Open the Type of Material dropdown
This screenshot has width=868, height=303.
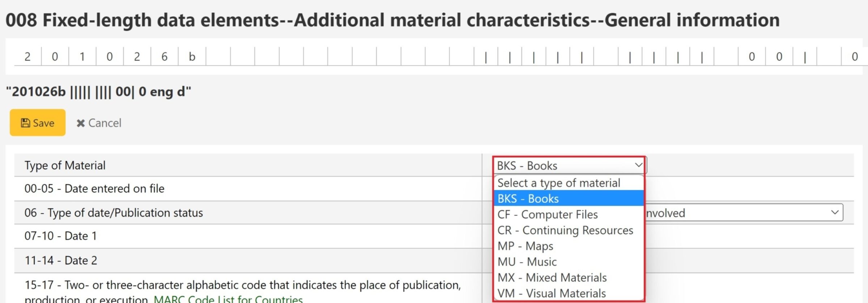(x=569, y=166)
